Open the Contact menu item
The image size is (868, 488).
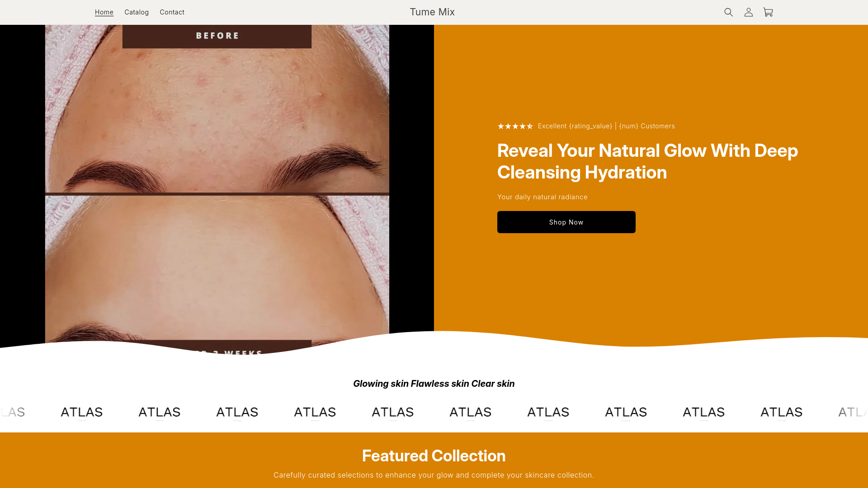pyautogui.click(x=172, y=12)
